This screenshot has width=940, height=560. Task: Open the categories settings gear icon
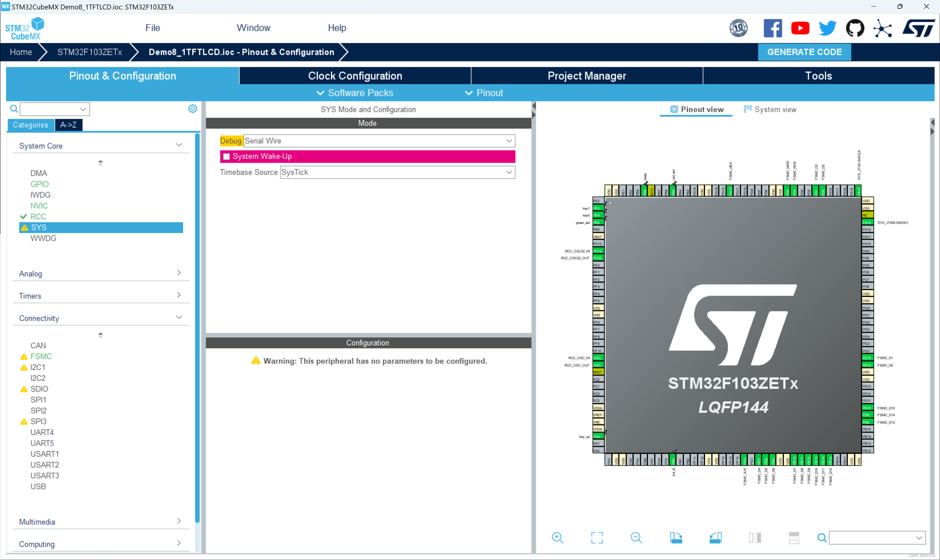193,109
